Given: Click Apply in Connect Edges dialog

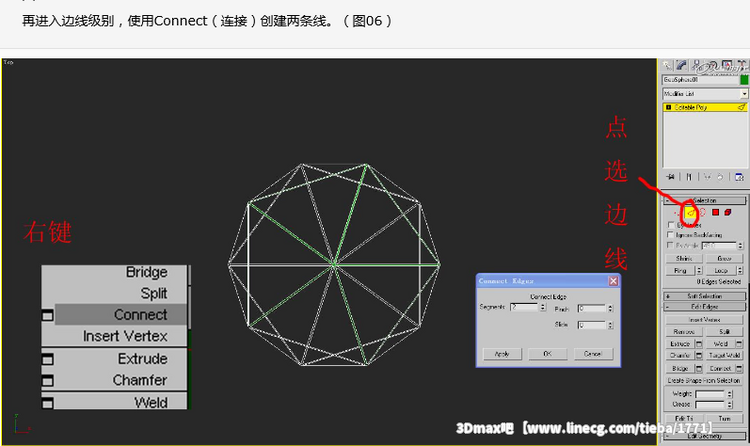Looking at the screenshot, I should [502, 354].
